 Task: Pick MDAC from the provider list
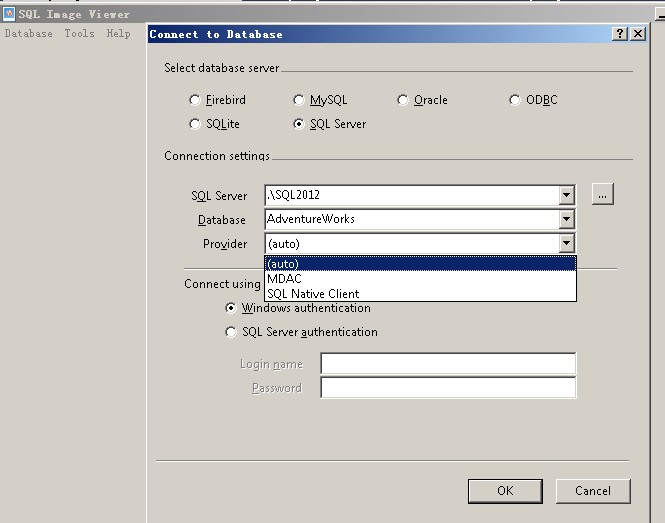pyautogui.click(x=420, y=279)
